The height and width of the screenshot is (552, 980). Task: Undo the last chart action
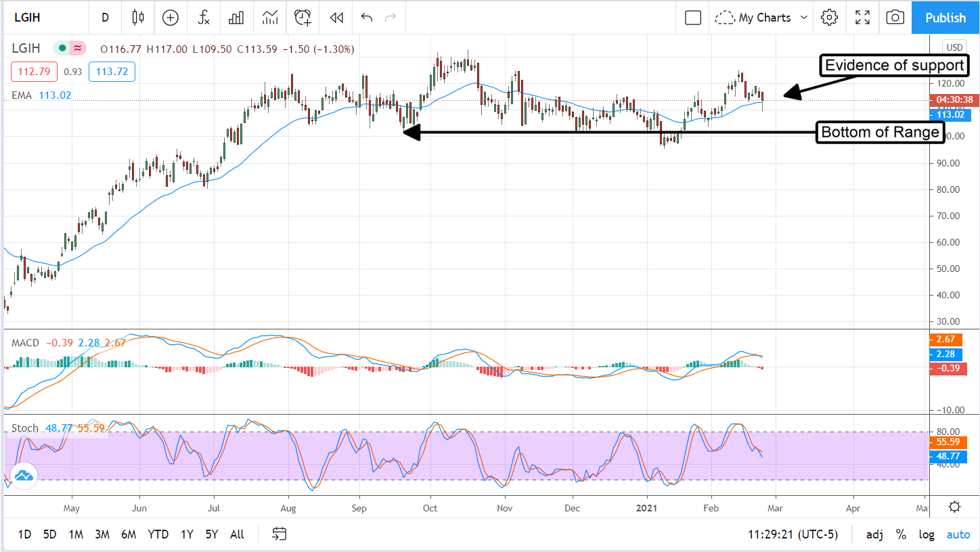pyautogui.click(x=367, y=18)
